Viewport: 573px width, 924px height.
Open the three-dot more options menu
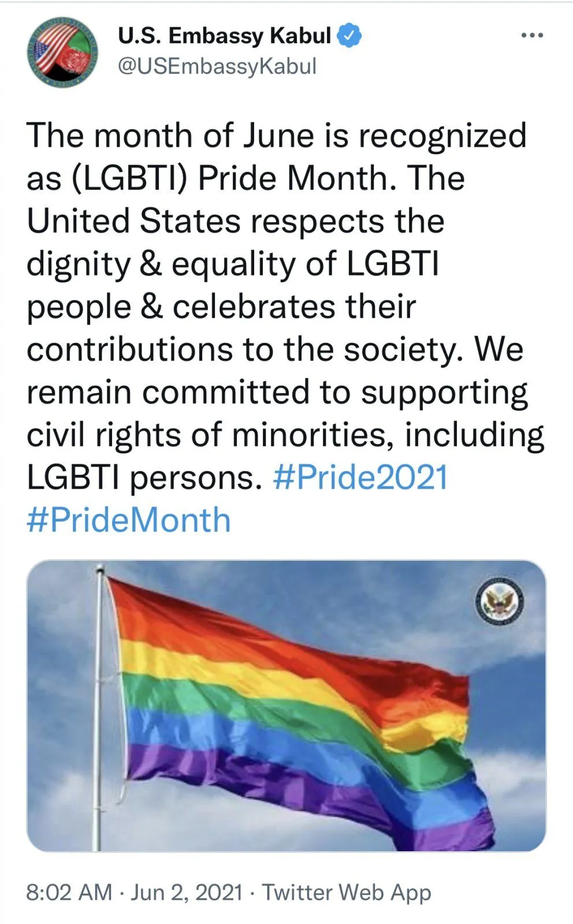tap(531, 36)
